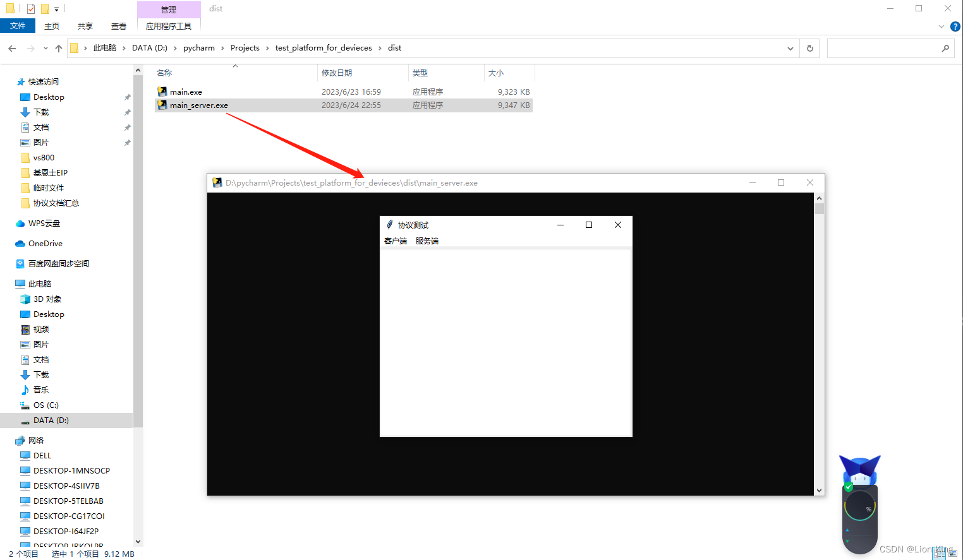
Task: Click navigation pane scroll down arrow
Action: (x=138, y=541)
